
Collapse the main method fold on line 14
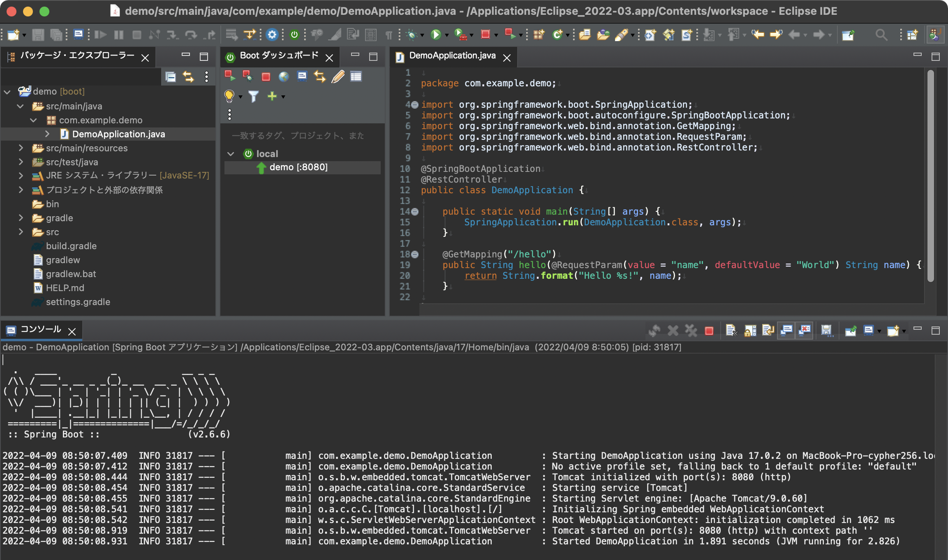click(x=415, y=212)
